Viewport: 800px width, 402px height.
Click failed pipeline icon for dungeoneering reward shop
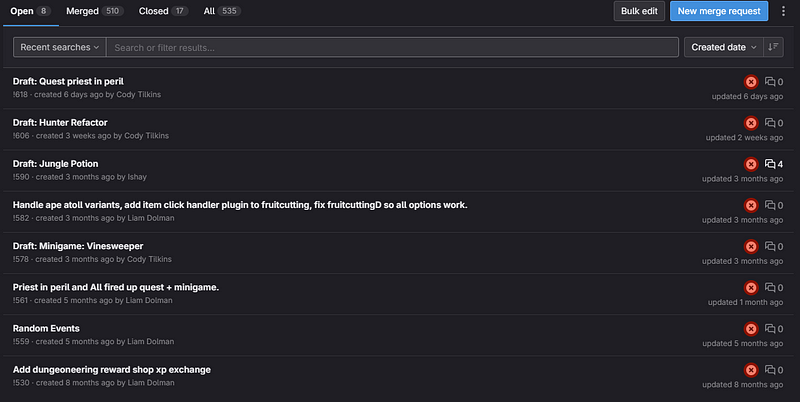click(x=751, y=370)
